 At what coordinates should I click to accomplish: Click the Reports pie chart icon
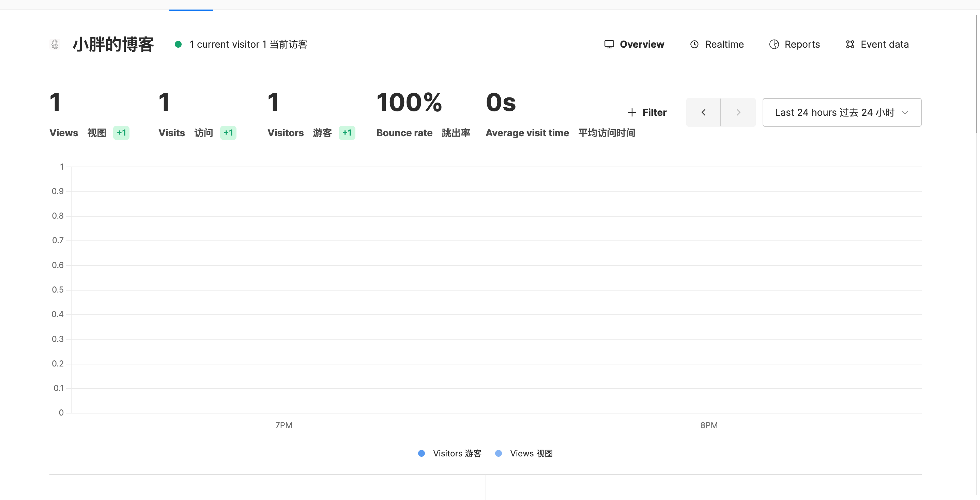tap(774, 44)
